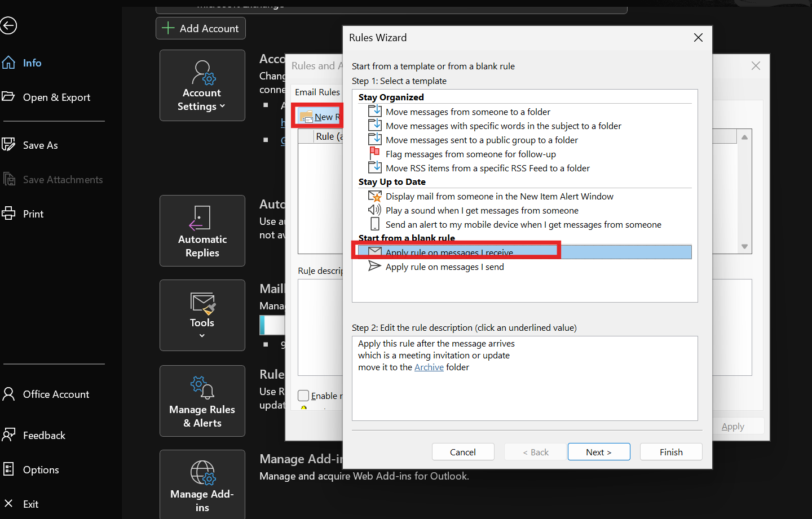Select 'Move messages from someone to a folder'

tap(468, 112)
